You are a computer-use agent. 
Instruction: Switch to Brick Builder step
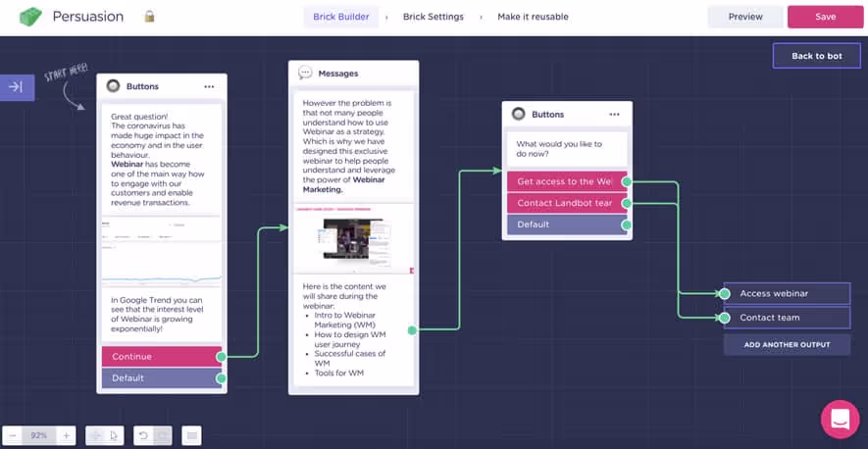[x=341, y=17]
